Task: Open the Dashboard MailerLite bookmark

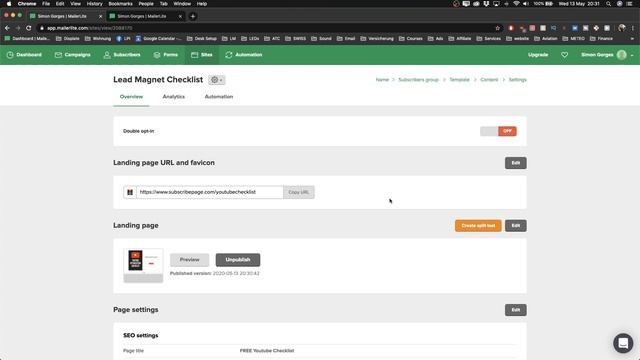Action: tap(27, 38)
